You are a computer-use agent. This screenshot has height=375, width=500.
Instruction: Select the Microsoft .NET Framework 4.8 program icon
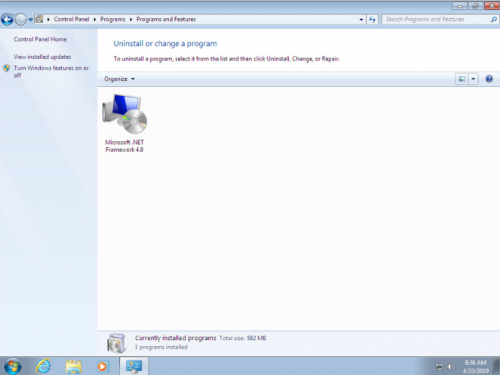pos(125,114)
